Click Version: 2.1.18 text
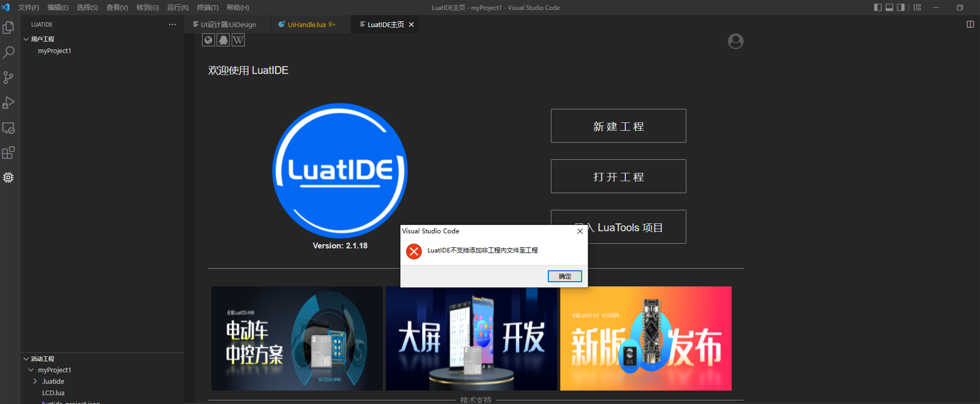Screen dimensions: 980x404 point(340,246)
